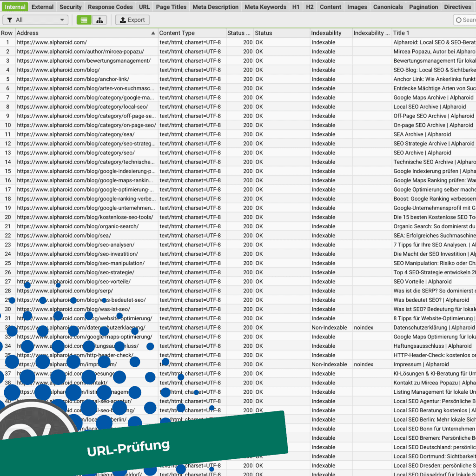Click title 'Datenschutzerklärung | Alpharoid'
Viewport: 476px width, 476px height.
(434, 328)
